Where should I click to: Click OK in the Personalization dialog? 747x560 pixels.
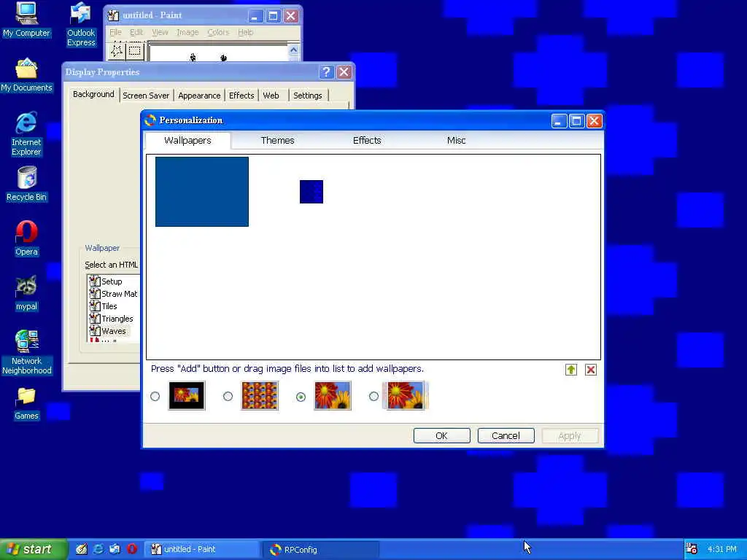[x=441, y=436]
